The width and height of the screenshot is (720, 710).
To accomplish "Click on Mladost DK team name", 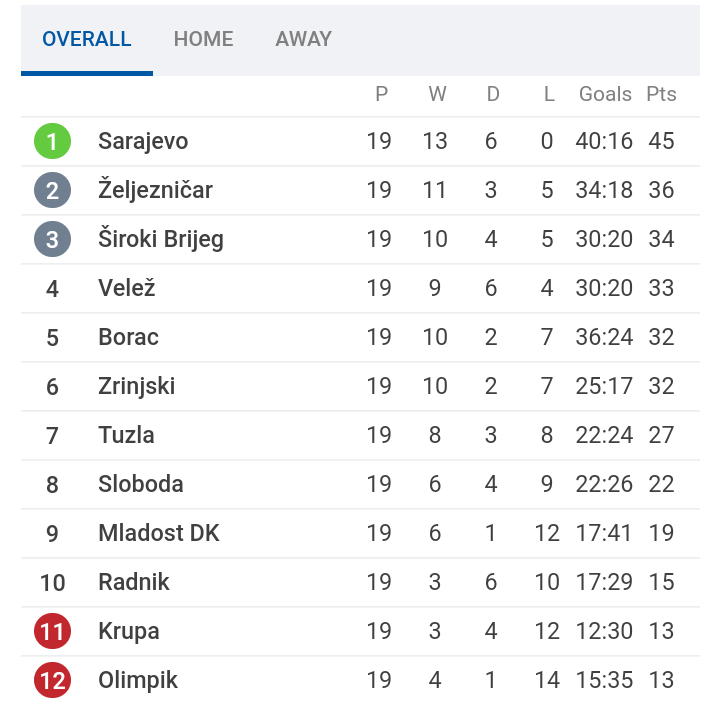I will 159,533.
